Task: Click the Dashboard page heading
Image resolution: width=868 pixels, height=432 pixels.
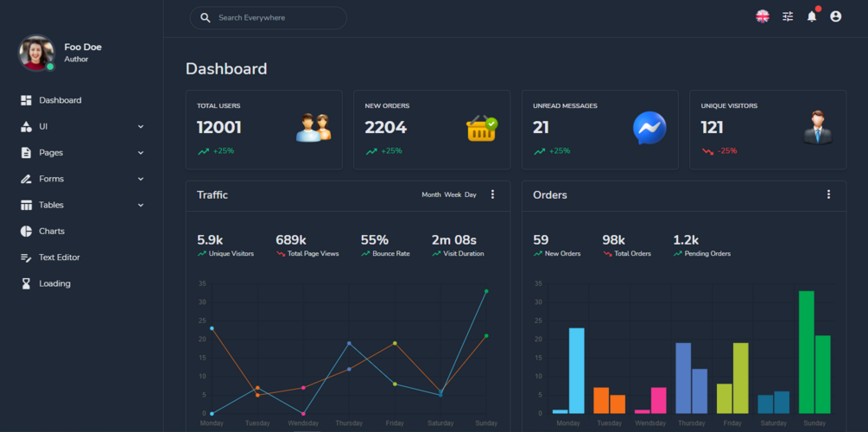Action: (226, 68)
